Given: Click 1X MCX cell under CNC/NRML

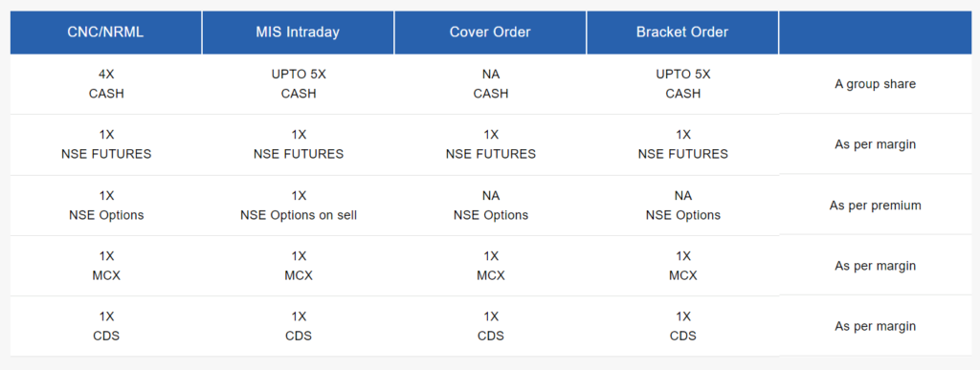Looking at the screenshot, I should tap(105, 266).
